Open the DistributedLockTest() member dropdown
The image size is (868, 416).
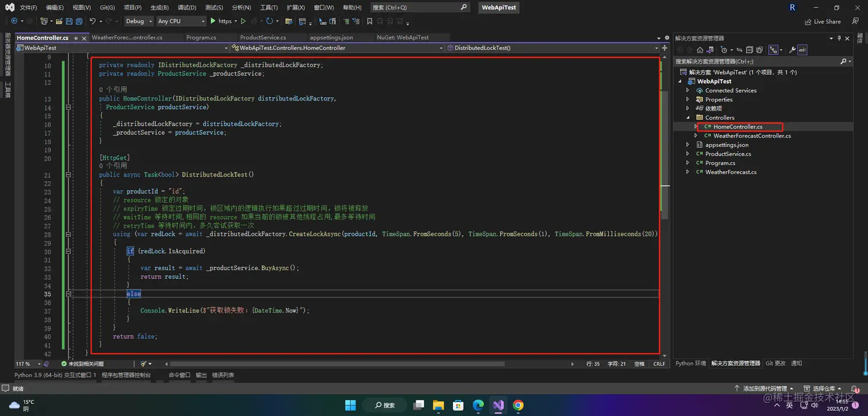[552, 48]
